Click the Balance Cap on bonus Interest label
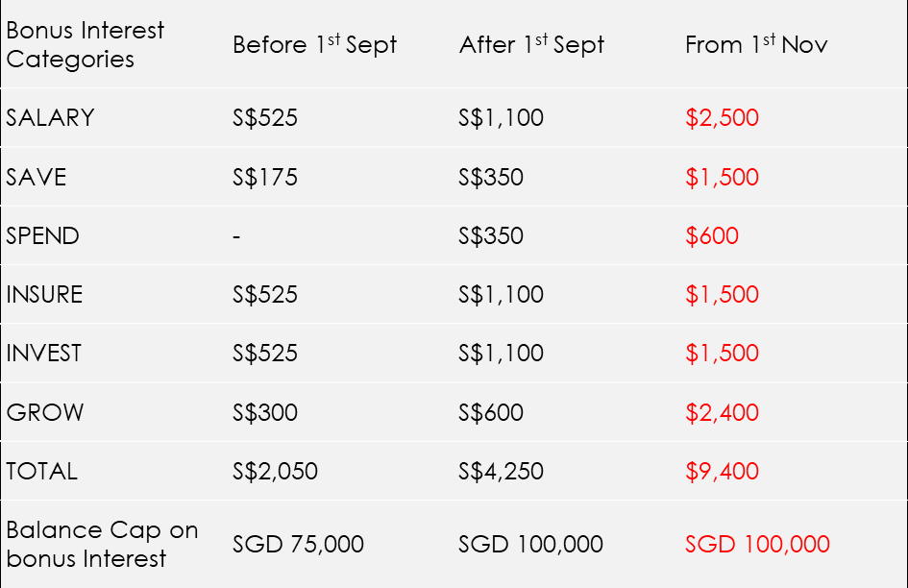The width and height of the screenshot is (908, 588). click(x=103, y=545)
